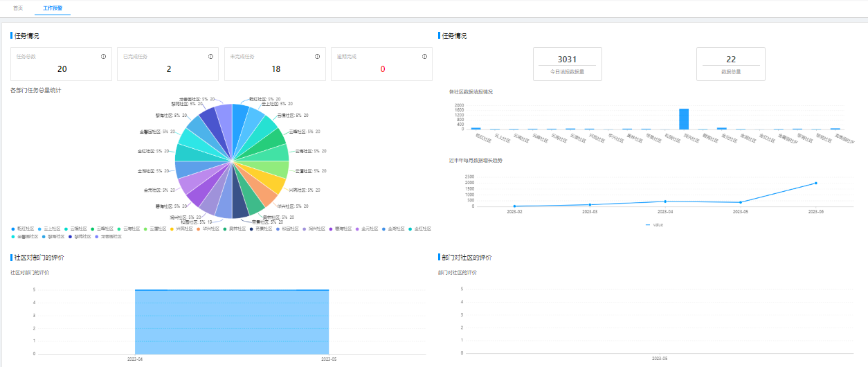Image resolution: width=868 pixels, height=367 pixels.
Task: Click the 数据总量 card showing 22
Action: coord(730,64)
